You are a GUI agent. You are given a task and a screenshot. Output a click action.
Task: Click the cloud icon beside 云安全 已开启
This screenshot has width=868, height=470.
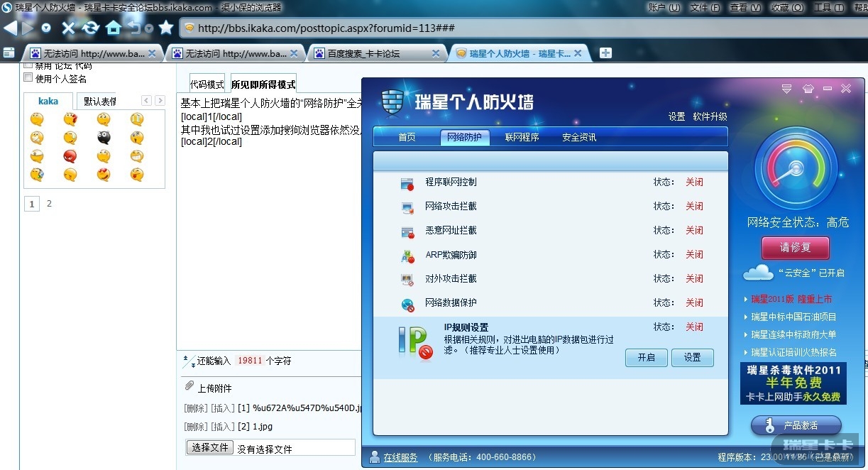(758, 272)
